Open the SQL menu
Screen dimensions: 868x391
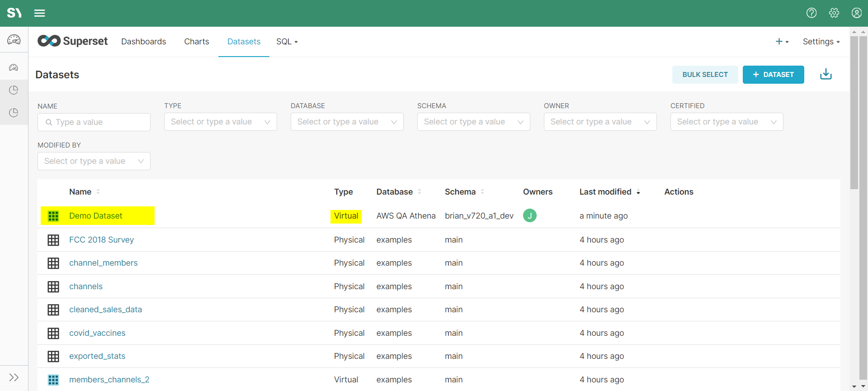coord(287,42)
